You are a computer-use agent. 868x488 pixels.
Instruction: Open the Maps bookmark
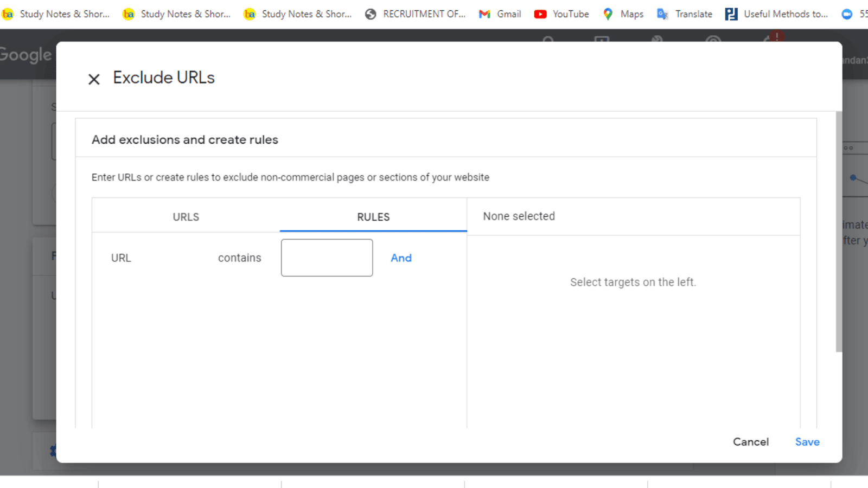[x=623, y=14]
